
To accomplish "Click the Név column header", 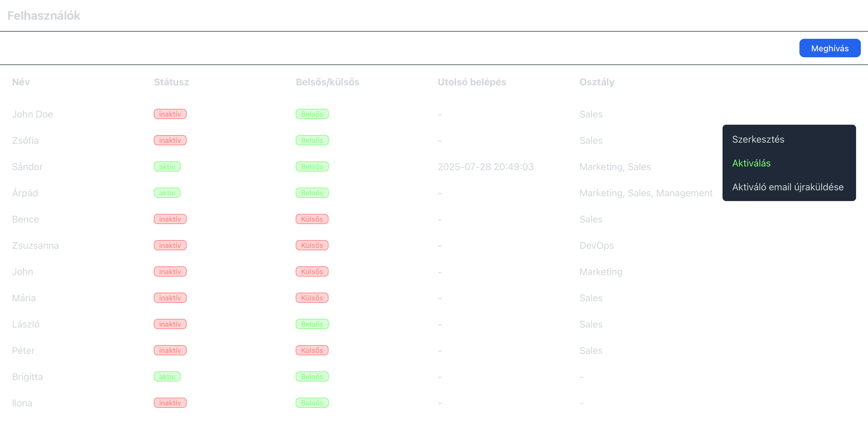I will (21, 82).
